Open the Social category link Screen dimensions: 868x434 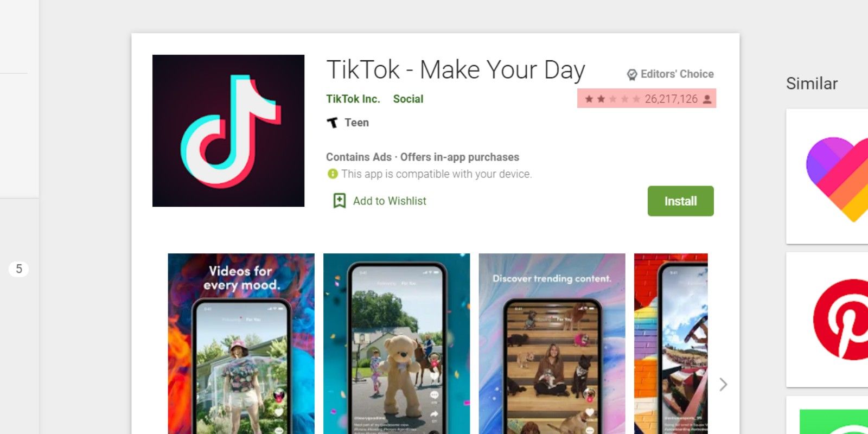pos(408,99)
